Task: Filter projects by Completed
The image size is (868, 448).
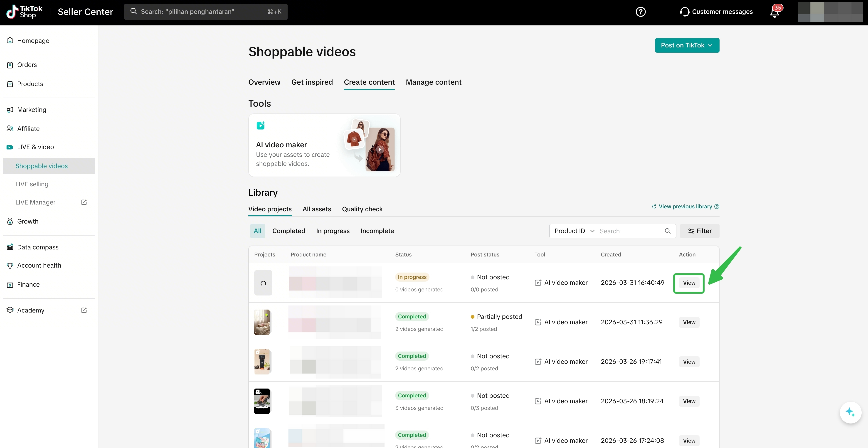Action: pyautogui.click(x=289, y=231)
